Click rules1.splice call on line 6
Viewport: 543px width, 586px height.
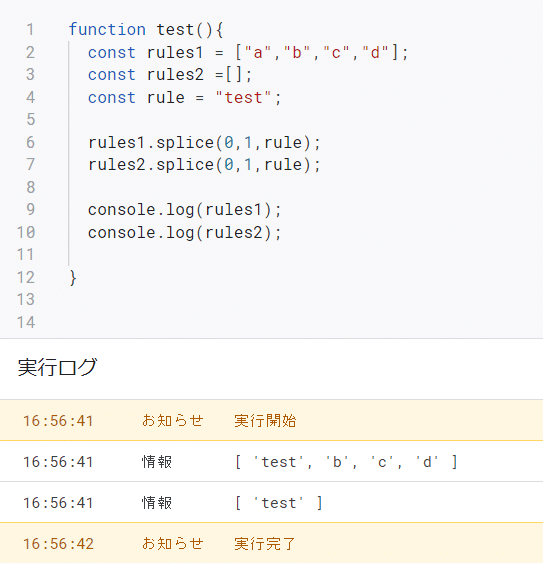tap(204, 142)
